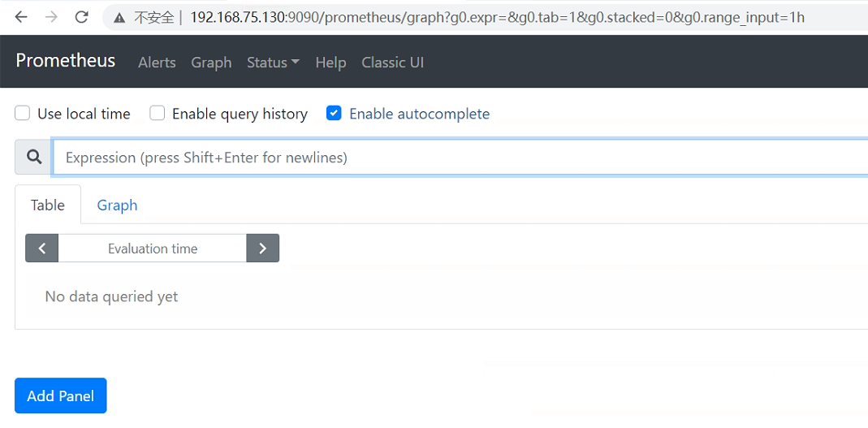This screenshot has width=868, height=428.
Task: Enable Use local time checkbox
Action: [x=23, y=114]
